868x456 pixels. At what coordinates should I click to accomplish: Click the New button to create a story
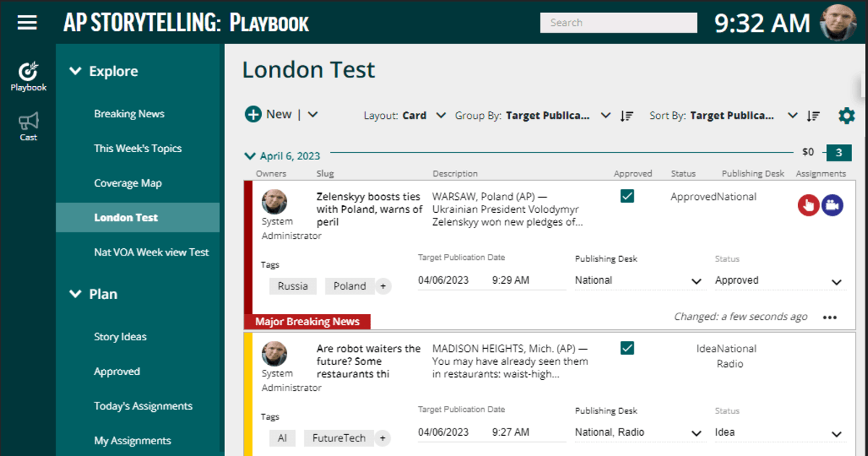[x=268, y=114]
